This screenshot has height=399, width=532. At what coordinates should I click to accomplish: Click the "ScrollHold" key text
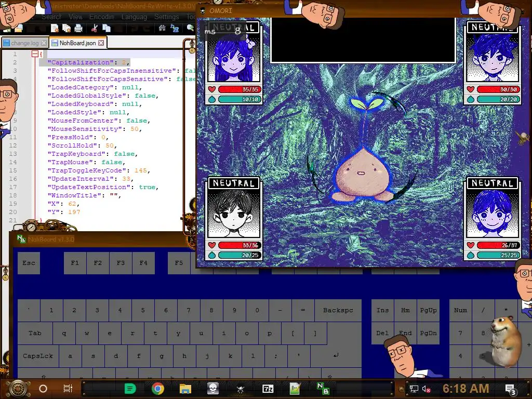coord(72,145)
